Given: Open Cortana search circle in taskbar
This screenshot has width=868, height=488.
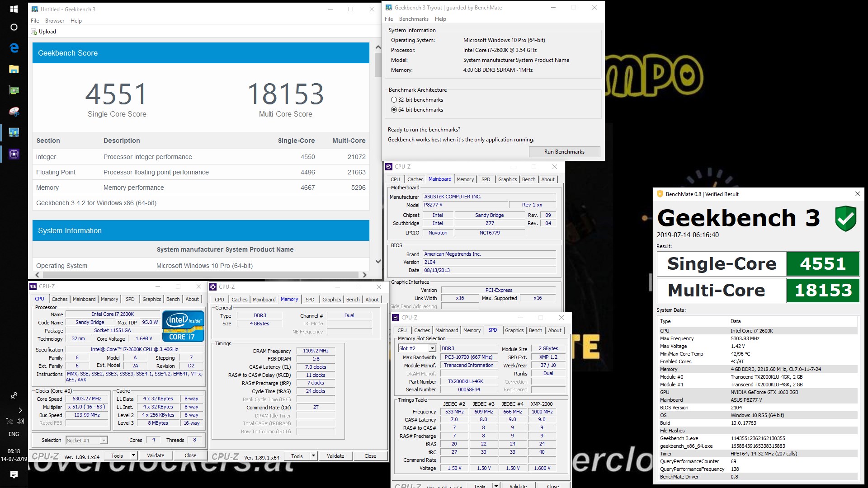Looking at the screenshot, I should [14, 27].
